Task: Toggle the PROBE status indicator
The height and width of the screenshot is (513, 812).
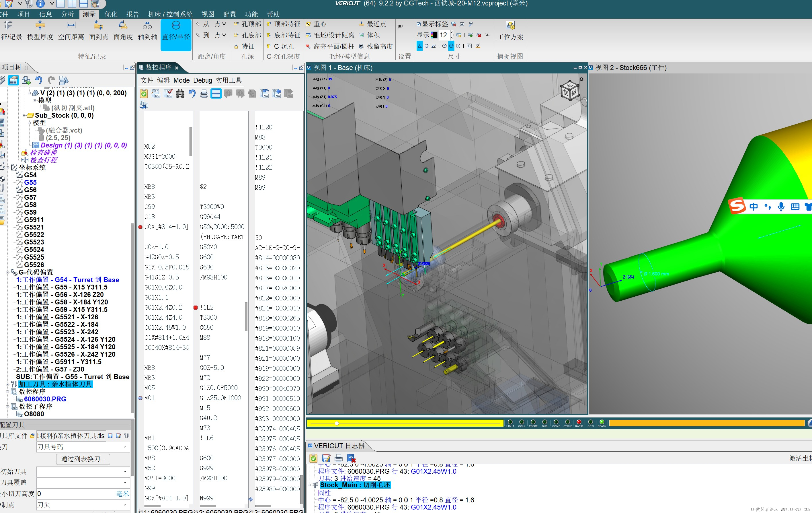Action: 533,422
